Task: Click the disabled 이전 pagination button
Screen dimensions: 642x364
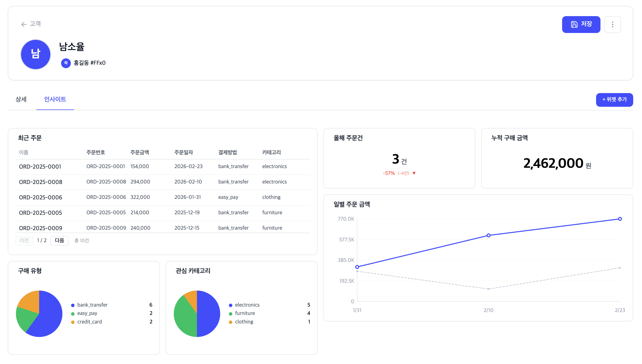Action: pyautogui.click(x=24, y=240)
